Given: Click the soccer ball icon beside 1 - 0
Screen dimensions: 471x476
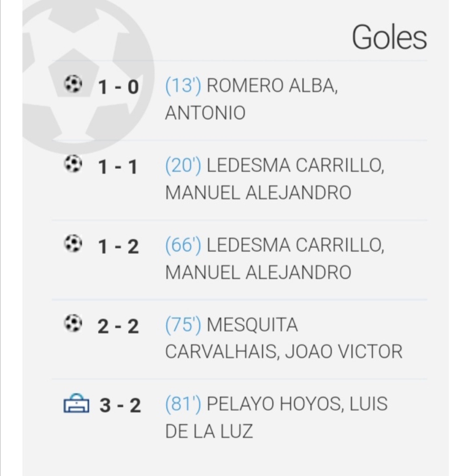Looking at the screenshot, I should click(x=73, y=84).
